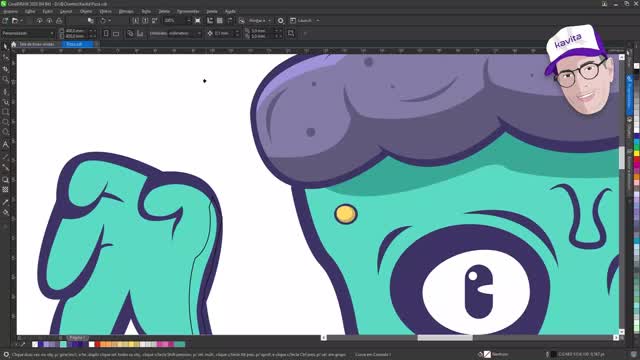Image resolution: width=640 pixels, height=360 pixels.
Task: Open the Ferramentas menu
Action: click(188, 11)
